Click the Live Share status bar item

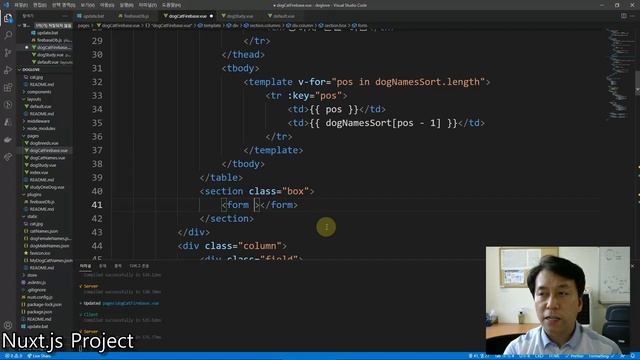click(39, 356)
